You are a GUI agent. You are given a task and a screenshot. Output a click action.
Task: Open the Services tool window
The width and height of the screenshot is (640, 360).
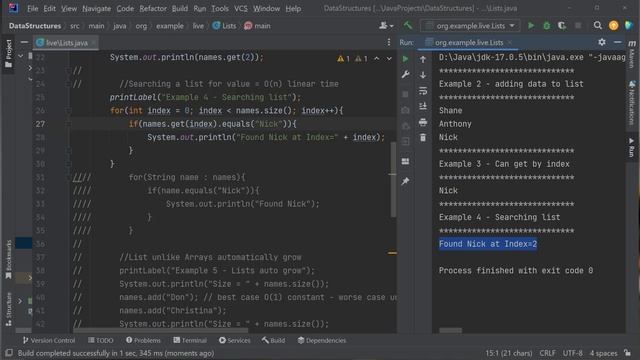coord(234,340)
